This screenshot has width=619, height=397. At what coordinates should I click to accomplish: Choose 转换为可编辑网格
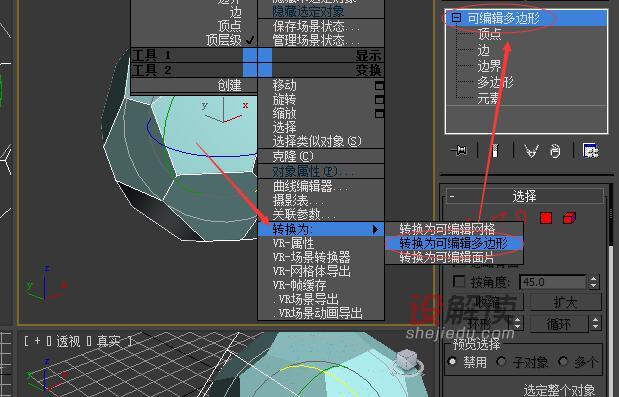pos(454,229)
